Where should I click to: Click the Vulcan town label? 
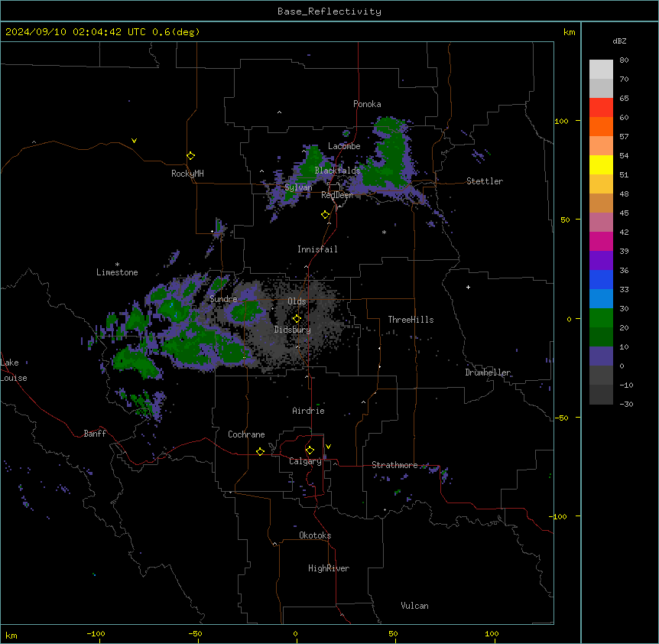coord(414,606)
